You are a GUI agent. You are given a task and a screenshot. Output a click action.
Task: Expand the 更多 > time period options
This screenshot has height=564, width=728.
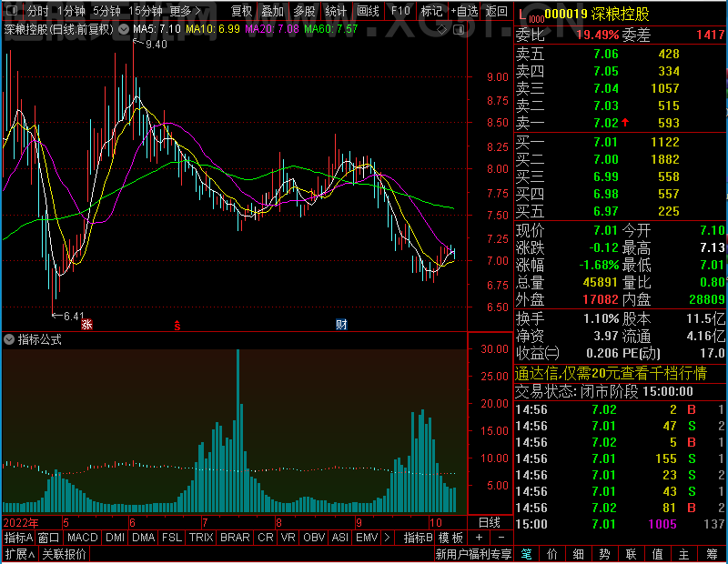point(186,11)
